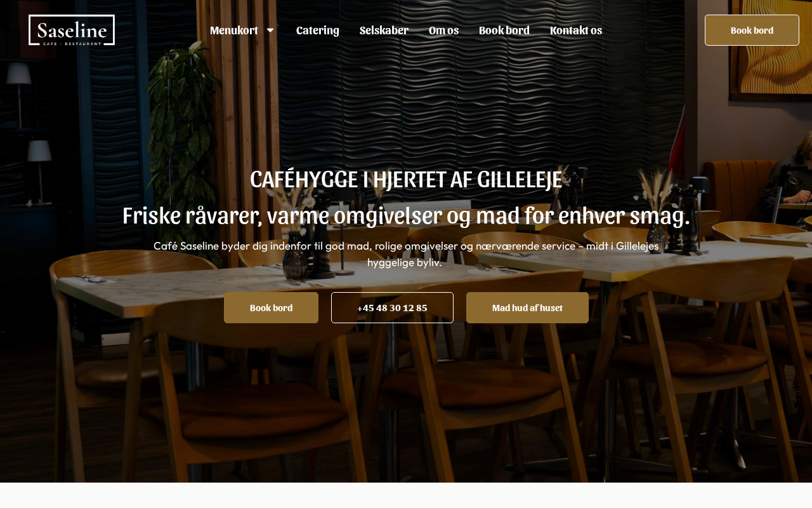This screenshot has width=812, height=508.
Task: Click the heading CAFÉHYGGE I HJERTET AF GILLELEJE
Action: (406, 179)
